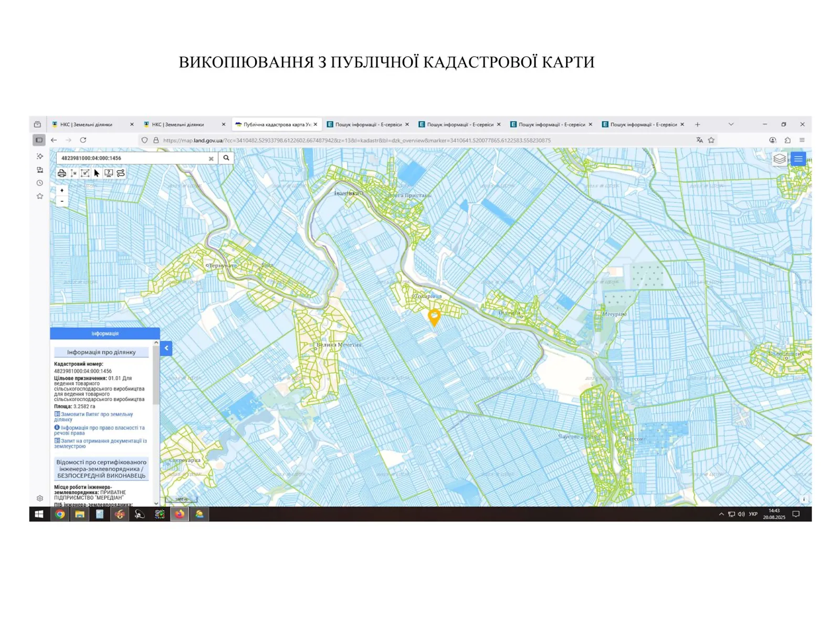Bookmark this page with the star
840x630 pixels.
(x=711, y=140)
